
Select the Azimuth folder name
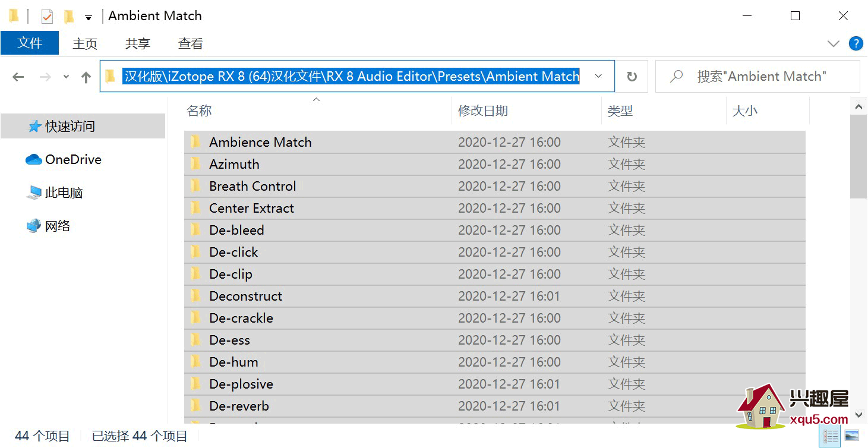[x=234, y=164]
